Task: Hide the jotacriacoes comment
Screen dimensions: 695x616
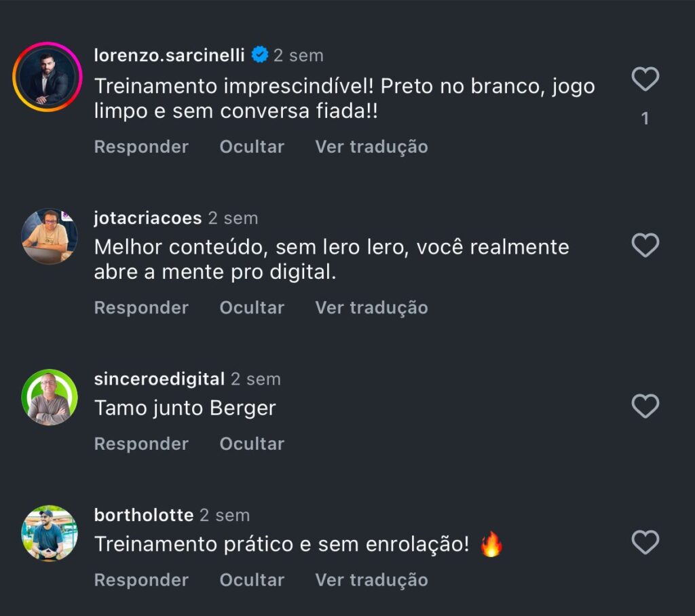Action: click(252, 307)
